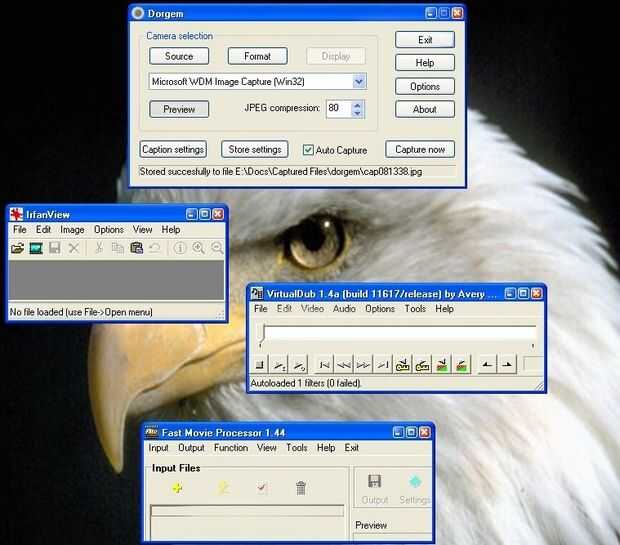Open the Function menu in Fast Movie Processor

tap(231, 448)
